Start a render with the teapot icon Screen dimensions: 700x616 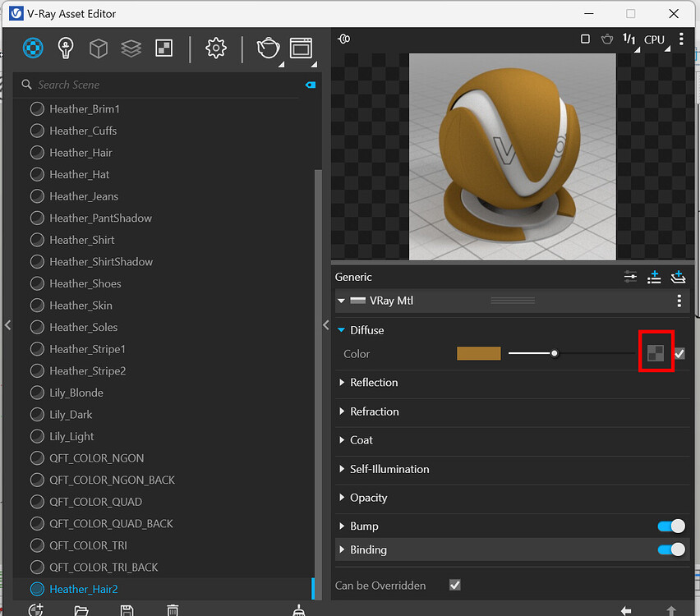click(x=268, y=49)
